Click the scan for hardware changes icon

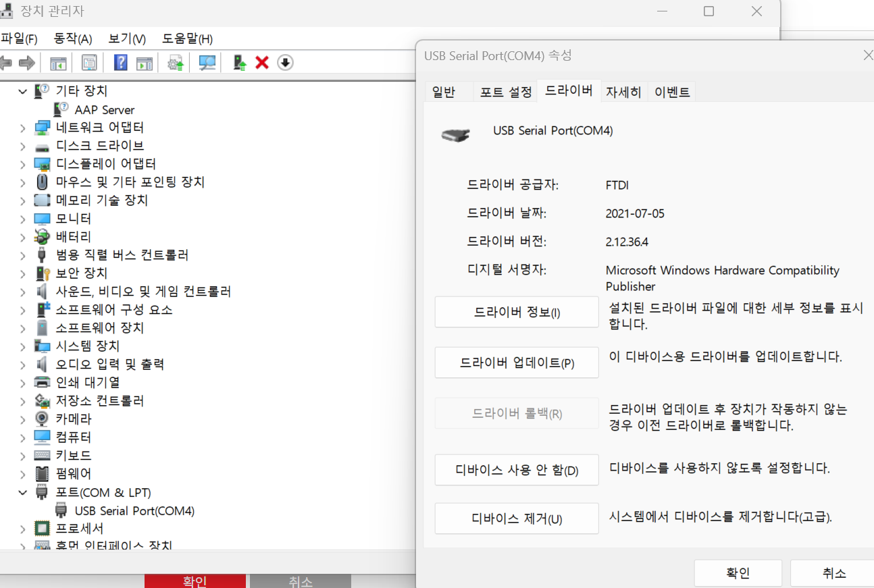pyautogui.click(x=207, y=63)
